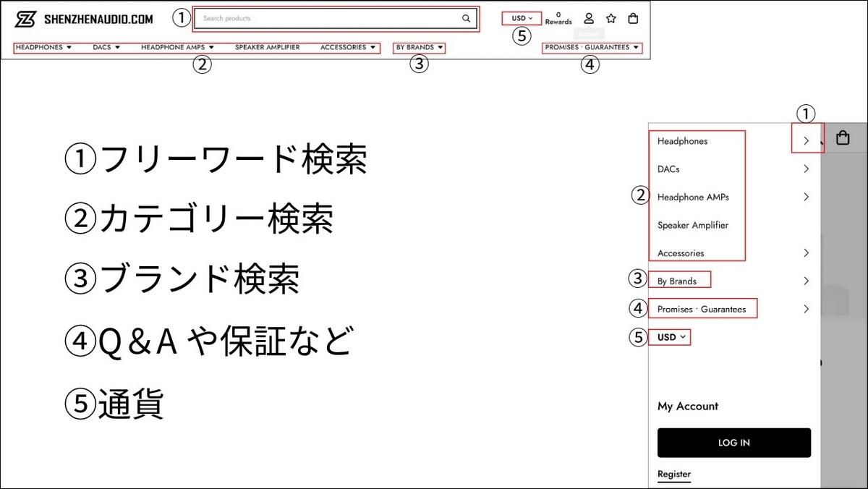Click inside the Search products field
Viewport: 868px width, 489px height.
(325, 18)
